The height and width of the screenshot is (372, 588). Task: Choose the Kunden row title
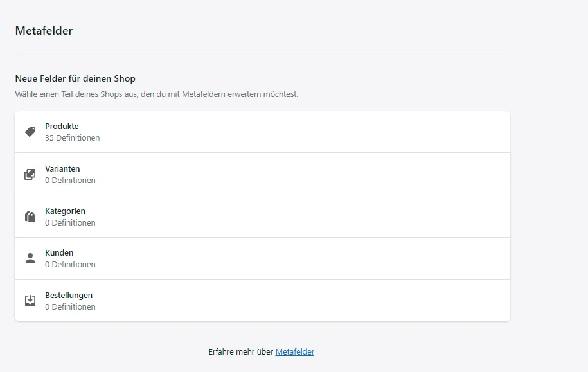59,253
